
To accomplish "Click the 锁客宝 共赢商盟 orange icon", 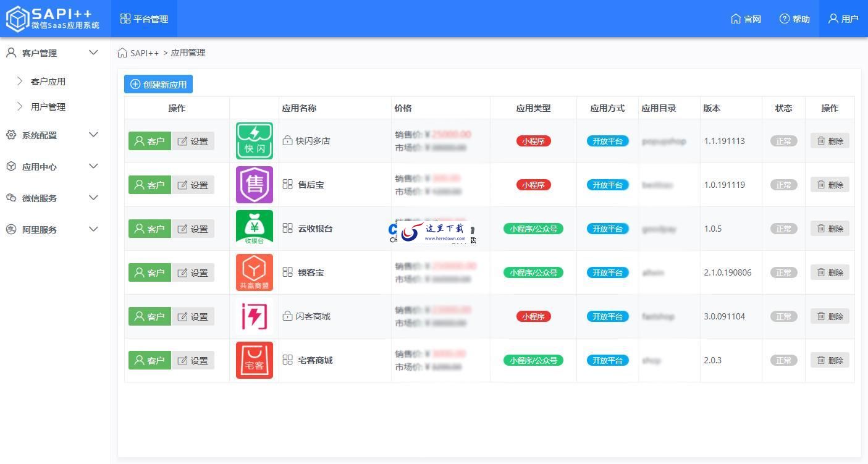I will coord(254,272).
